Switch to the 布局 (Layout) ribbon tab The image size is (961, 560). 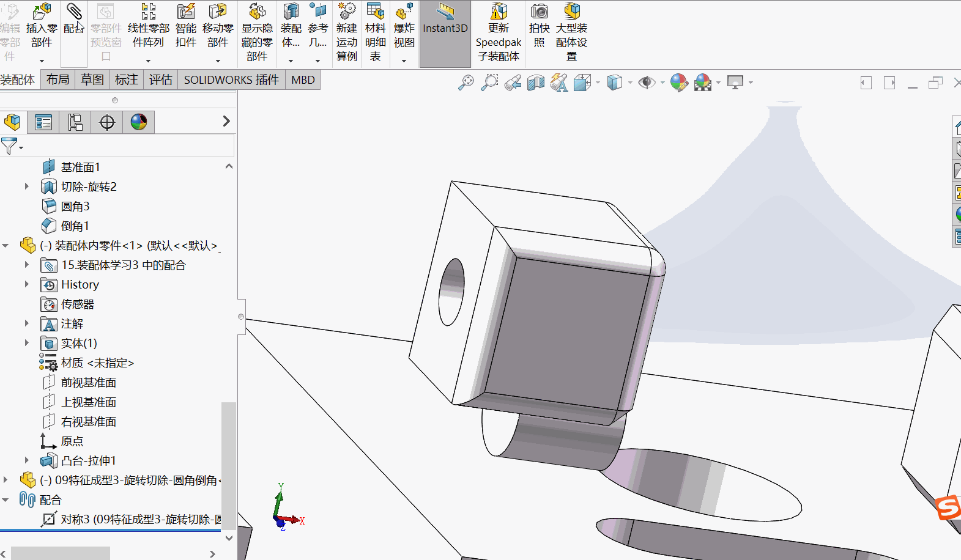pos(58,79)
